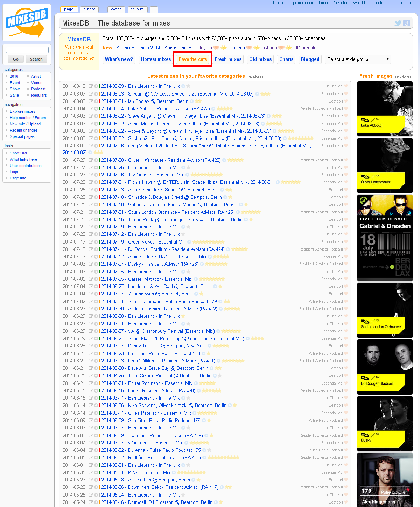Click the 'What's new?' button

pyautogui.click(x=119, y=59)
